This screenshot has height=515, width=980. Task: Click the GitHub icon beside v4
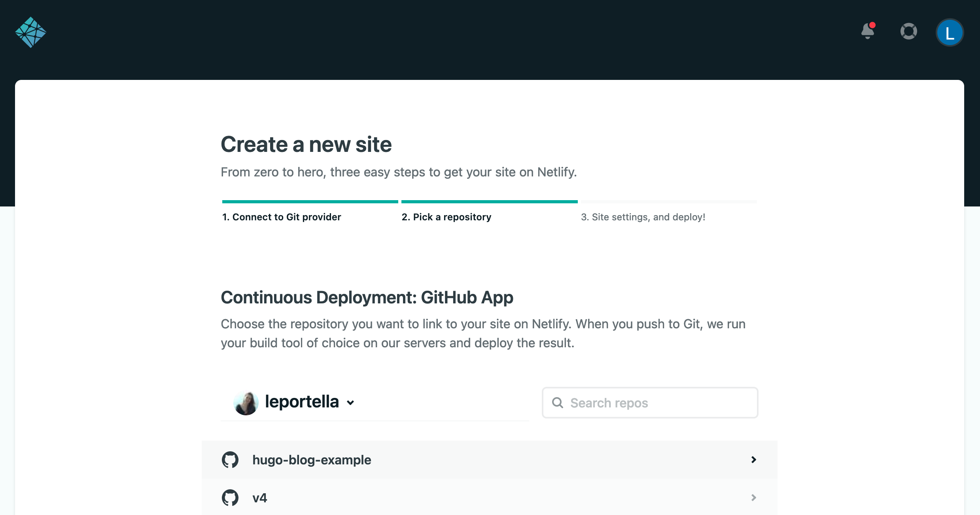[x=230, y=498]
